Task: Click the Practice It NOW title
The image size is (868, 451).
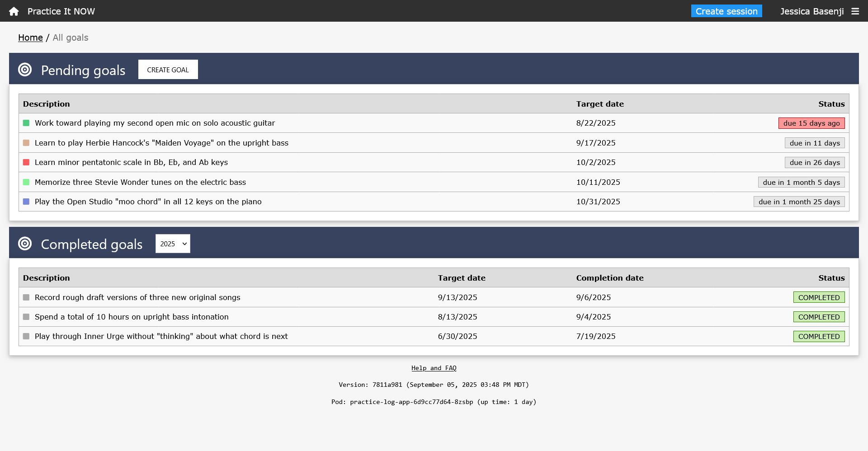Action: (x=61, y=11)
